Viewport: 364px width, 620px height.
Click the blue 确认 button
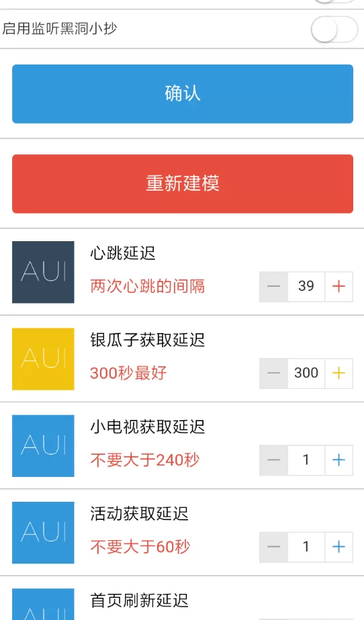183,94
